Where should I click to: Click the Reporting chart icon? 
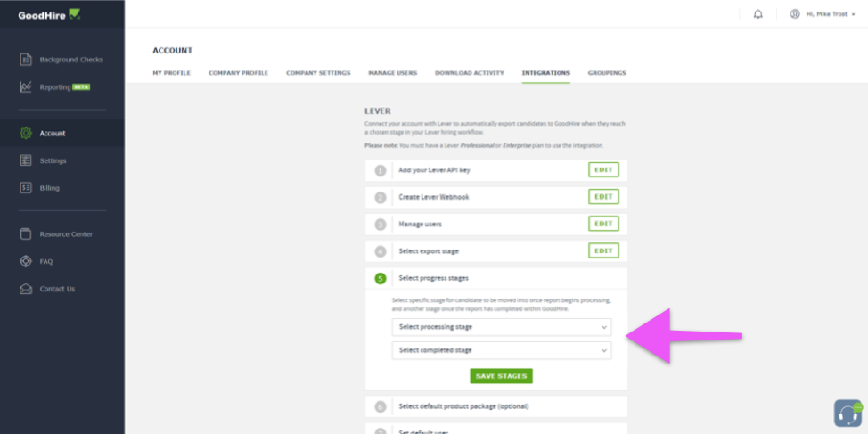point(26,87)
